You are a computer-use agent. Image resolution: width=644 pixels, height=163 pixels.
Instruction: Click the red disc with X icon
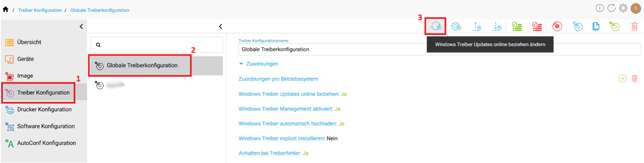[557, 26]
